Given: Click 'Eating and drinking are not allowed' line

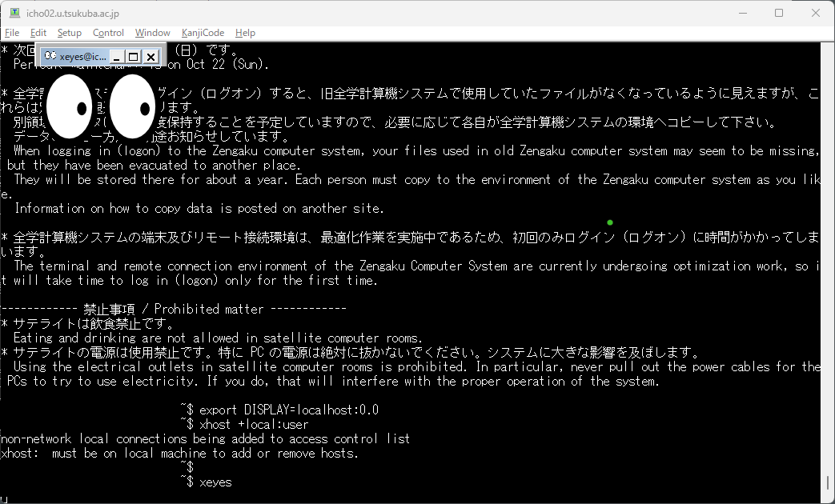Looking at the screenshot, I should (218, 338).
